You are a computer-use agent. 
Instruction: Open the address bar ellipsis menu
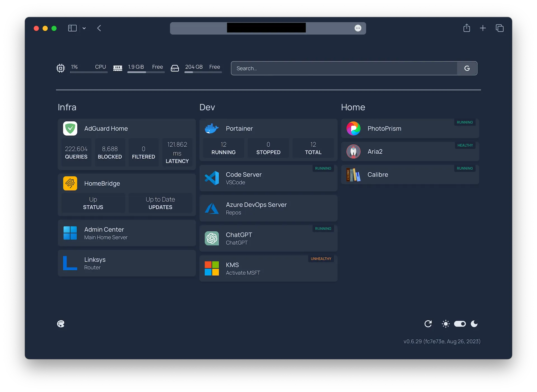pos(358,28)
